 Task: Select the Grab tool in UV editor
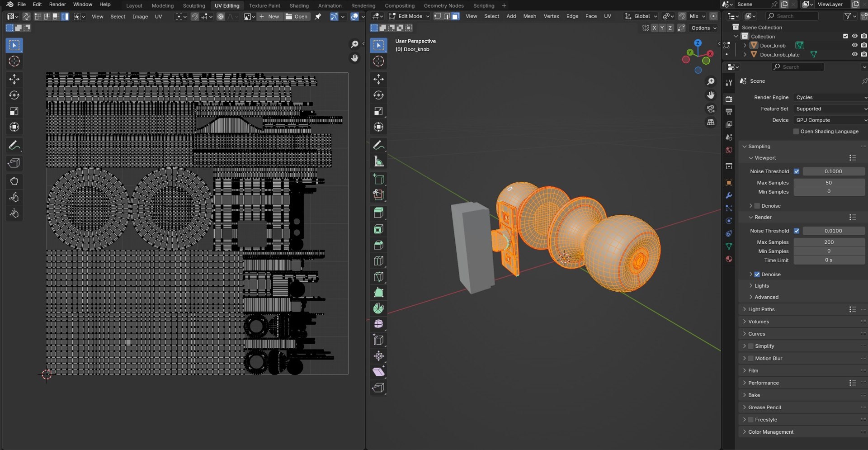click(x=14, y=181)
